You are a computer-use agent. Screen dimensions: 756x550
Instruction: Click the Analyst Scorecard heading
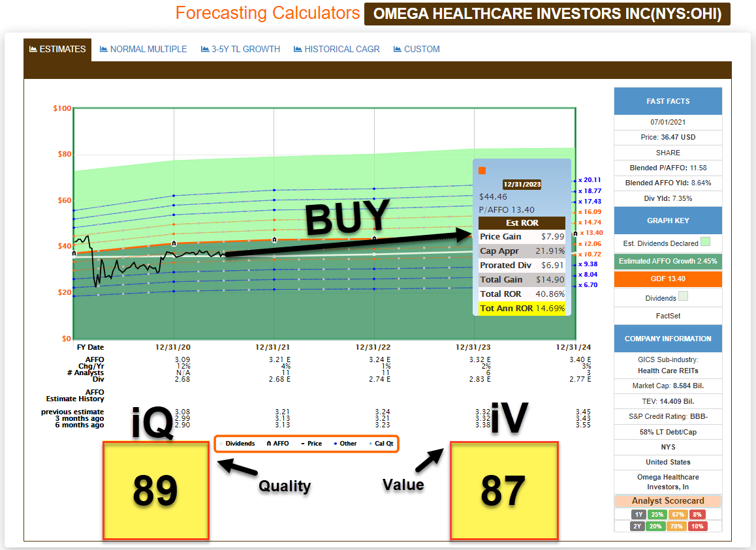tap(668, 501)
